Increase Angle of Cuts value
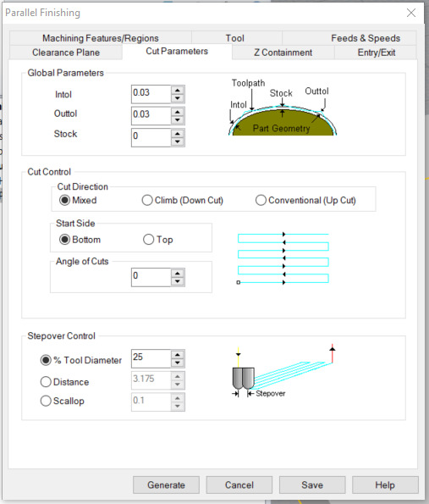 click(178, 274)
